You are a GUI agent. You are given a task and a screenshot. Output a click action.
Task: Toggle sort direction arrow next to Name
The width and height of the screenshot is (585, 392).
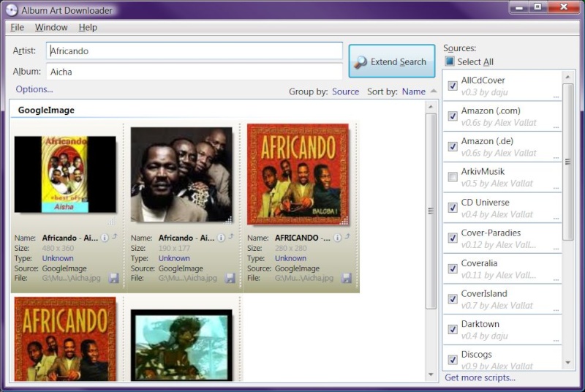434,91
